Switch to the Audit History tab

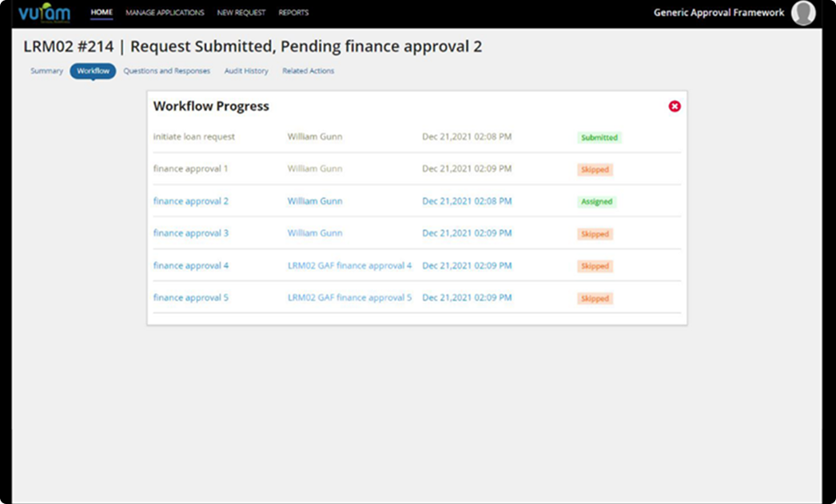pos(246,71)
